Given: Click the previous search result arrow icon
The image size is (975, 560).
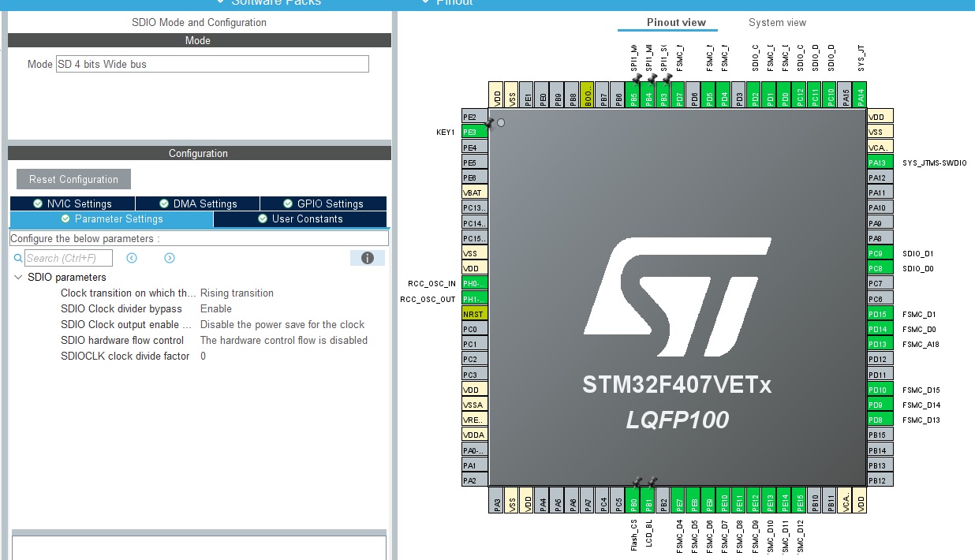Looking at the screenshot, I should [x=132, y=258].
